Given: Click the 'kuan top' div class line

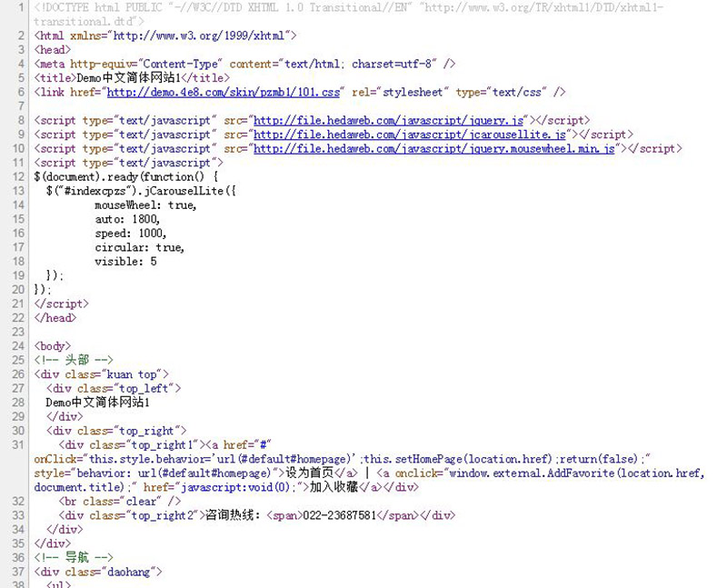Looking at the screenshot, I should 101,374.
